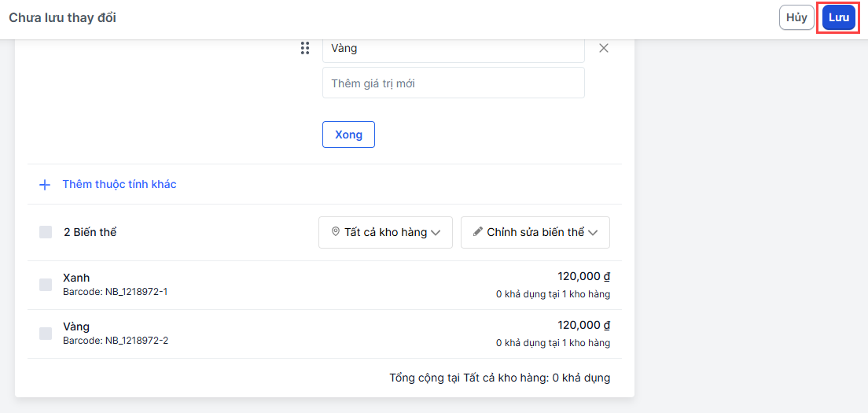The image size is (868, 413).
Task: Click the Xong done button
Action: pos(348,135)
